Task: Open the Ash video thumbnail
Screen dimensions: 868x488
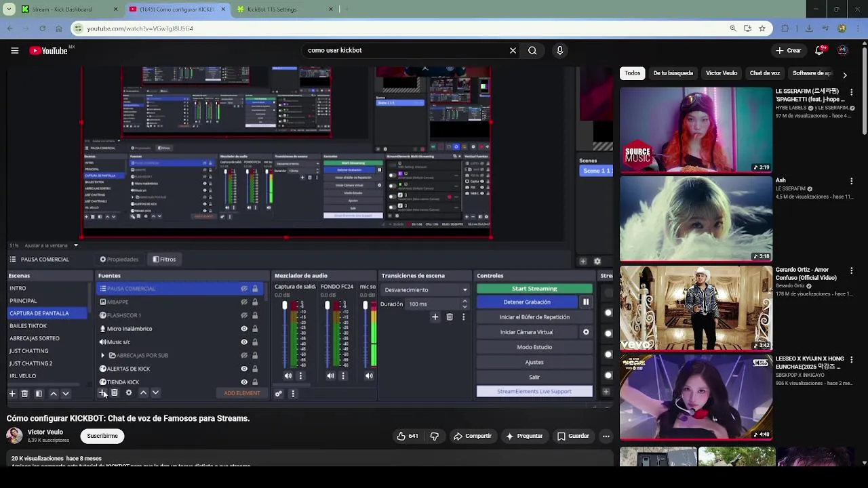Action: (x=696, y=218)
